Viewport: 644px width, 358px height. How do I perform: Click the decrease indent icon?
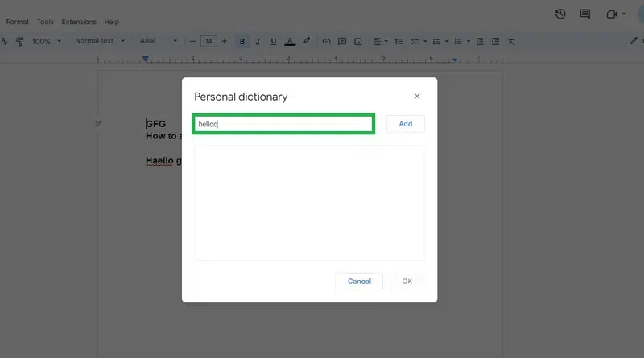coord(479,41)
